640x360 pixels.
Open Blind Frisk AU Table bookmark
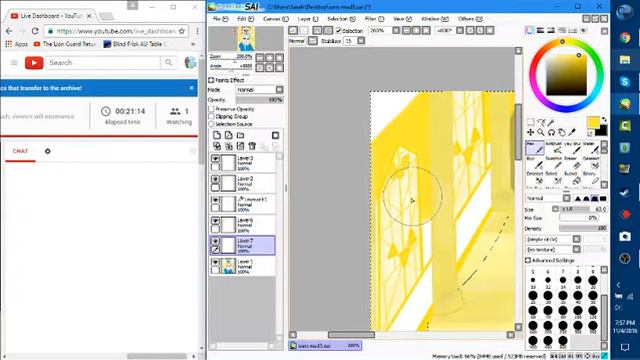pyautogui.click(x=135, y=44)
